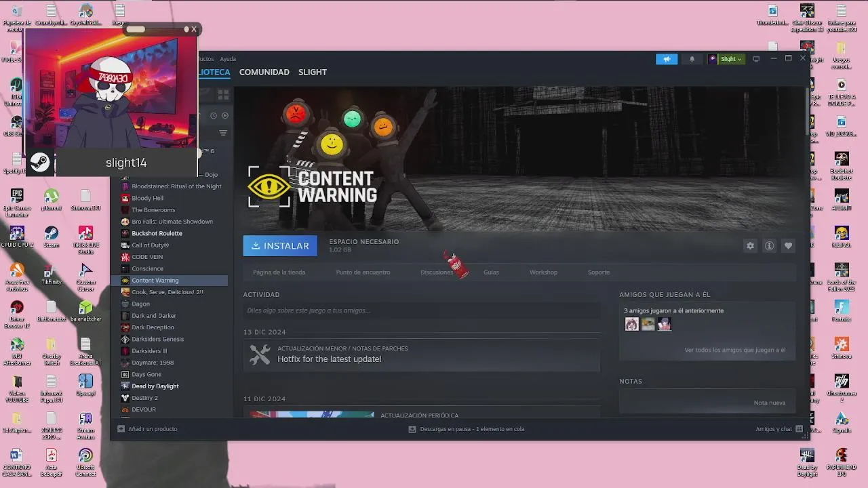Switch library to grid collections view
Screen dimensions: 868x488
point(223,94)
